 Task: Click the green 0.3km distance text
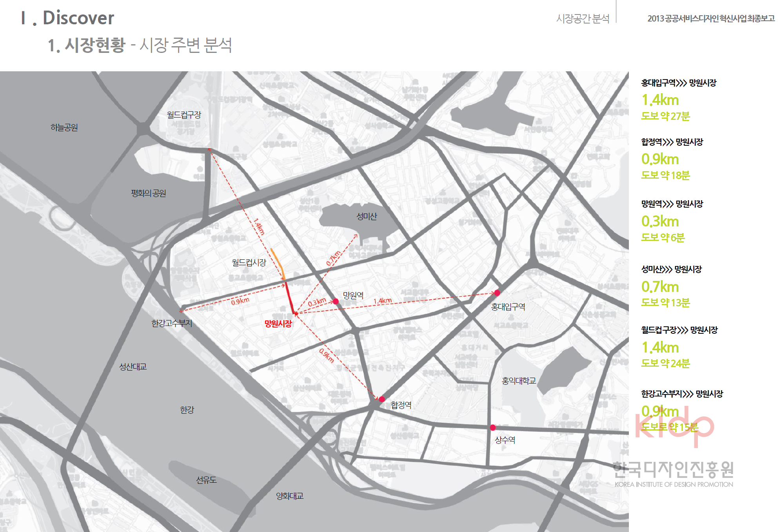pos(660,222)
